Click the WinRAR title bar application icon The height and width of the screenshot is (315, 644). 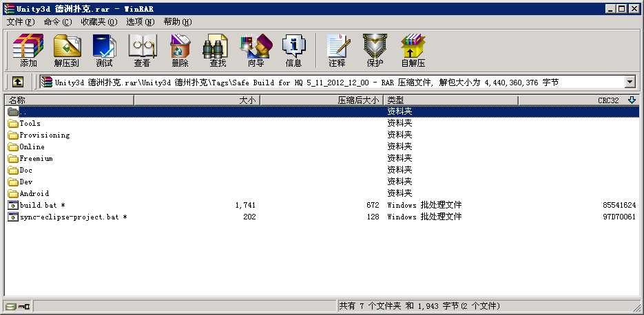tap(9, 9)
